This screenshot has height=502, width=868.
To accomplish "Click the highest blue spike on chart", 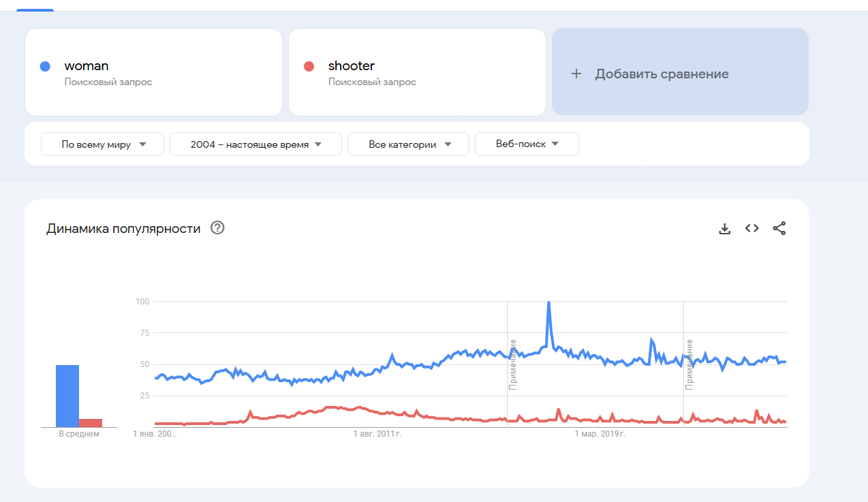I will (x=548, y=303).
